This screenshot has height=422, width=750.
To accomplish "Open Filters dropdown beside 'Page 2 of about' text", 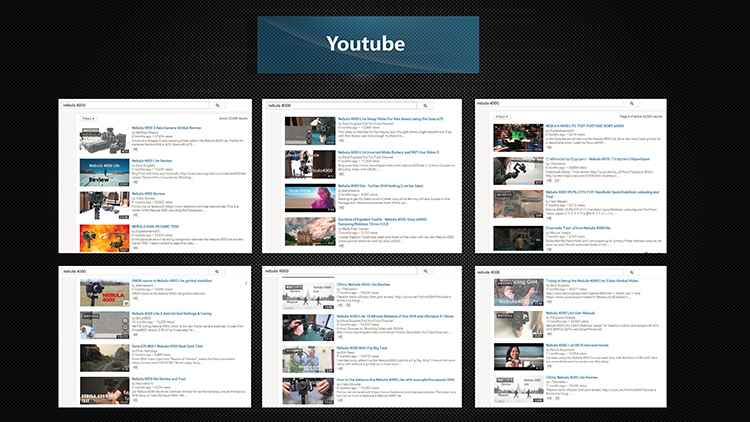I will click(501, 117).
